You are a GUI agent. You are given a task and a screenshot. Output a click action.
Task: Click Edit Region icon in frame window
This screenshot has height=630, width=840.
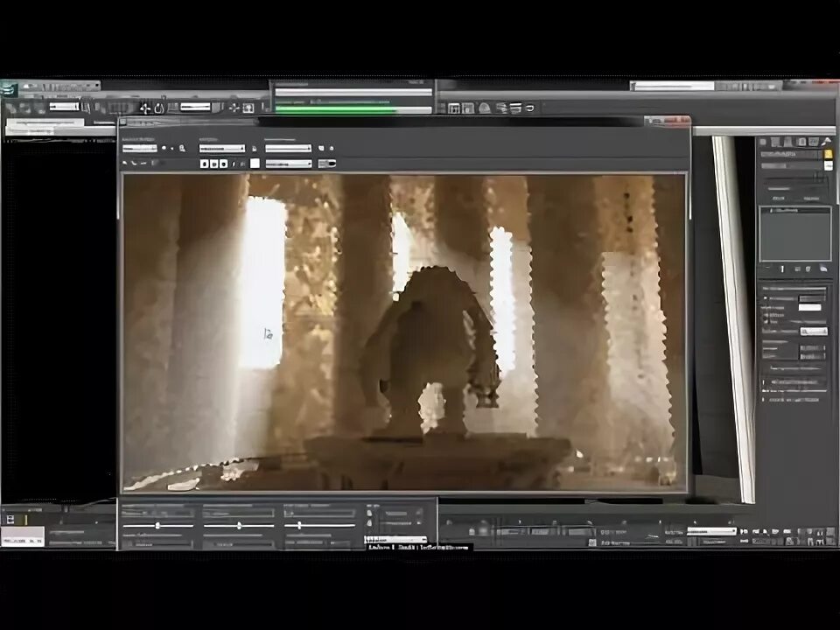click(164, 149)
